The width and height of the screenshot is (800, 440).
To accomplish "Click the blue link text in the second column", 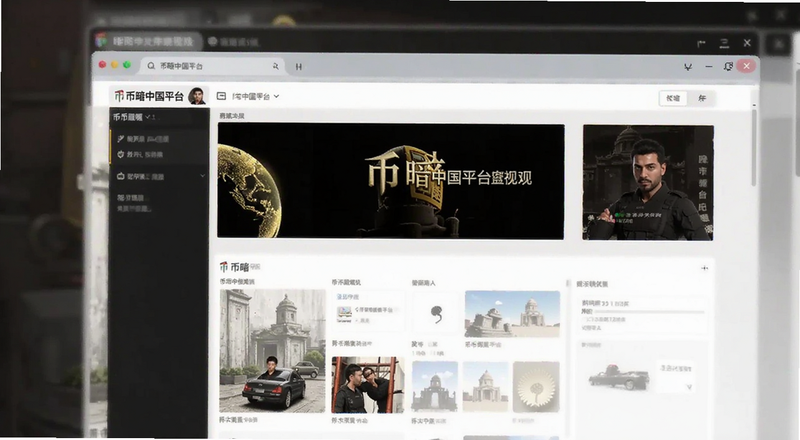I will pyautogui.click(x=347, y=297).
